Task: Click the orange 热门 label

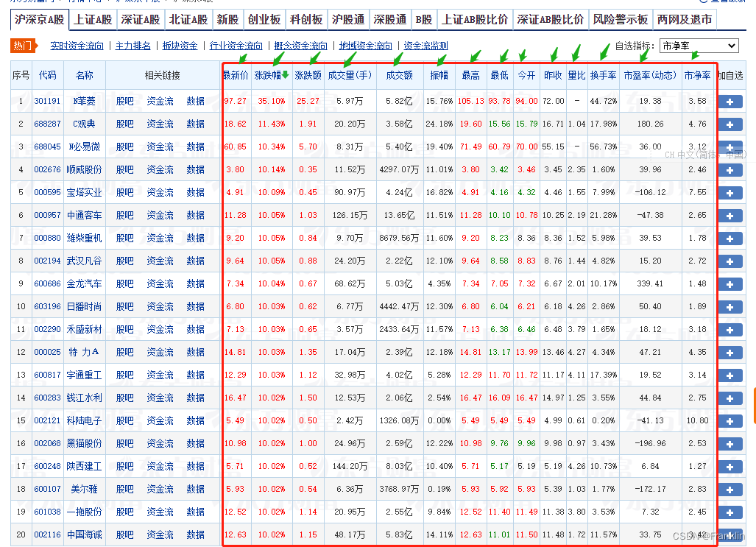Action: 23,46
